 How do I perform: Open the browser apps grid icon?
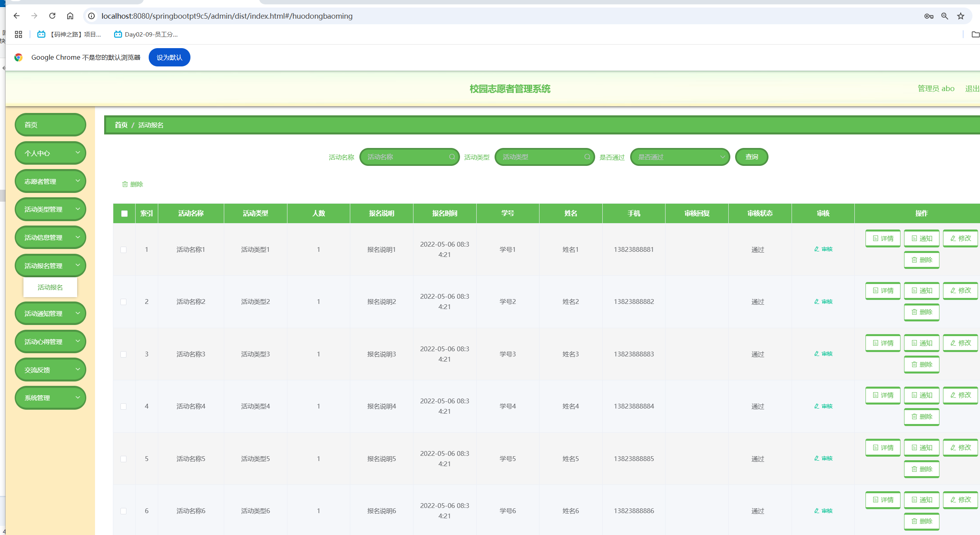pyautogui.click(x=18, y=34)
